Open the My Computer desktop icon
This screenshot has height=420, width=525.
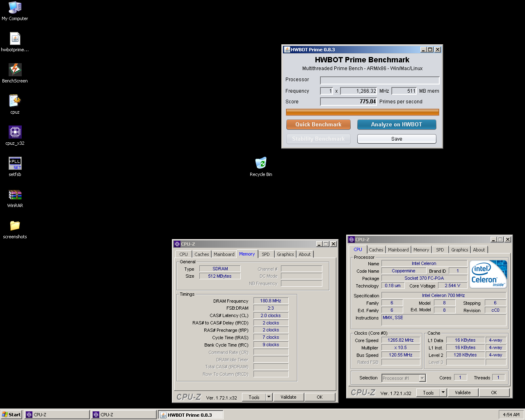tap(15, 7)
